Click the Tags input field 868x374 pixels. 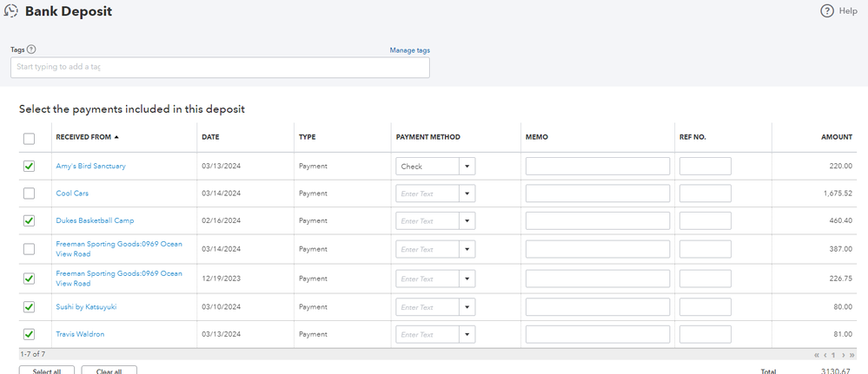pyautogui.click(x=220, y=67)
